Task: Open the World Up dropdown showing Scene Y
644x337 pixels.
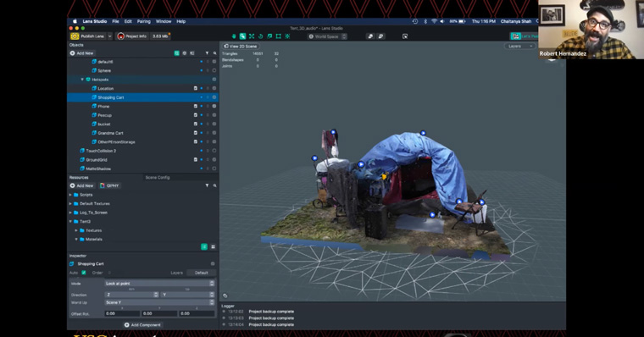Action: 159,302
